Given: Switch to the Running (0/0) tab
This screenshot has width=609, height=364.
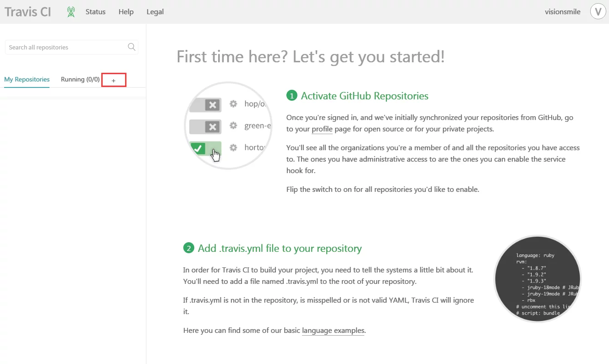Looking at the screenshot, I should click(80, 79).
